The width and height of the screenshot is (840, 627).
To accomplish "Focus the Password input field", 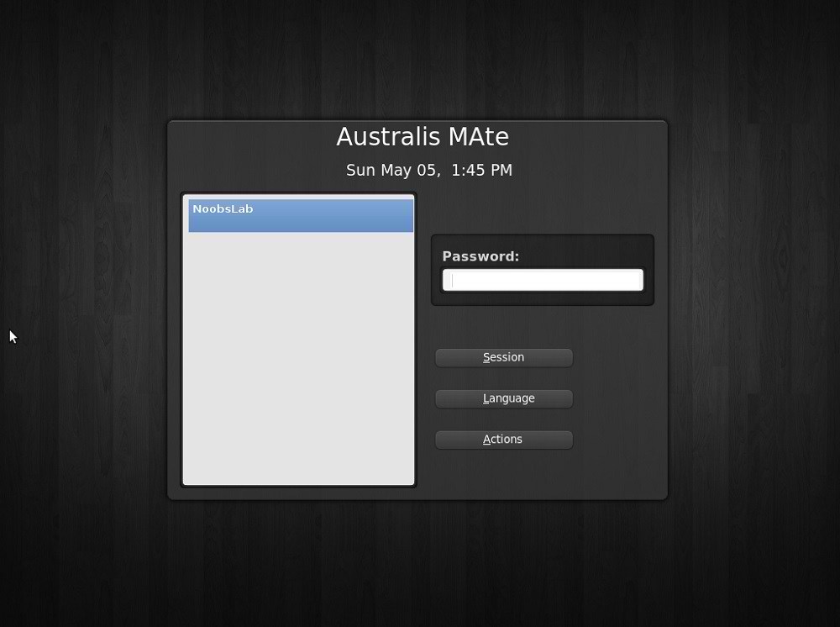I will tap(543, 280).
